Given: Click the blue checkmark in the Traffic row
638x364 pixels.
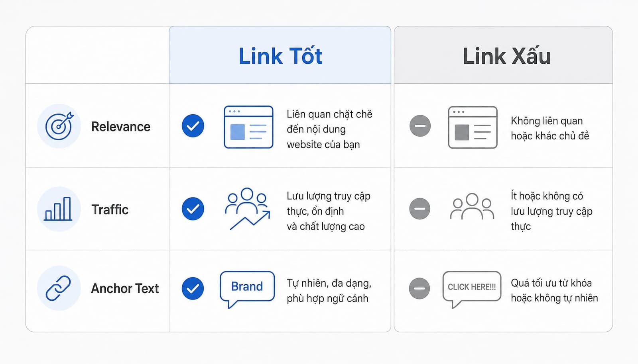Looking at the screenshot, I should pyautogui.click(x=193, y=209).
